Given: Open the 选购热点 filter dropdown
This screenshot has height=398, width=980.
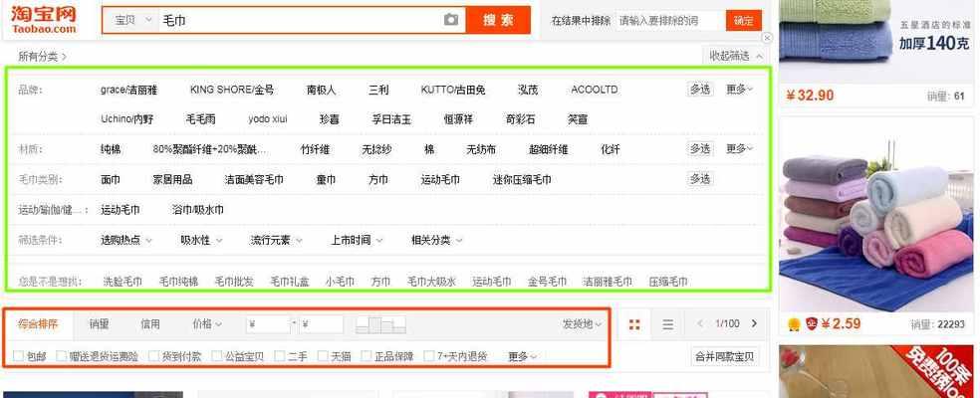Looking at the screenshot, I should pyautogui.click(x=125, y=240).
